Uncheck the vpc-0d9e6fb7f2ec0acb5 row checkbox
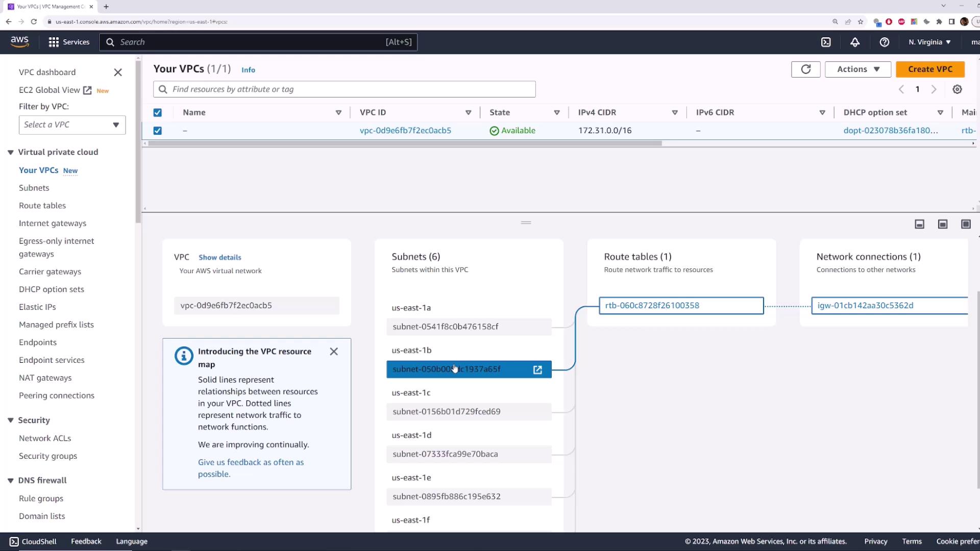The image size is (980, 551). tap(158, 131)
